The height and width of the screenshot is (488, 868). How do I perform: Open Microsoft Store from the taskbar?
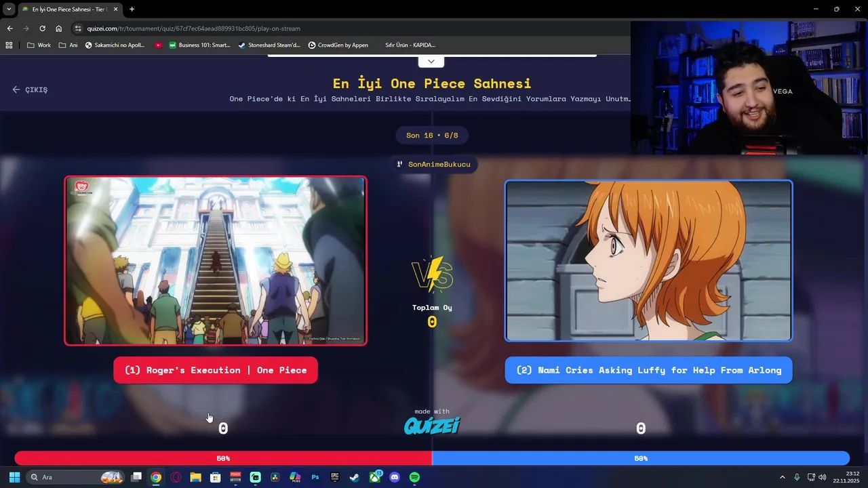[215, 477]
